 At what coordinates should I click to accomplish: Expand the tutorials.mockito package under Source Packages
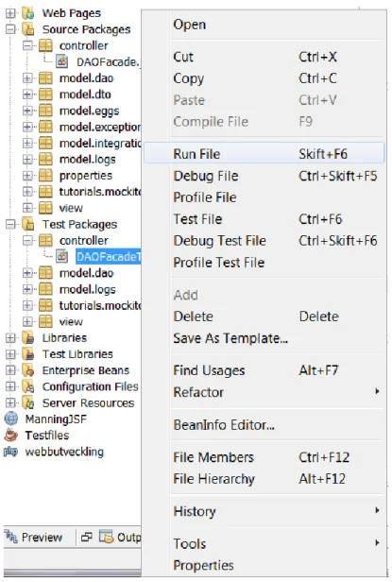(27, 192)
